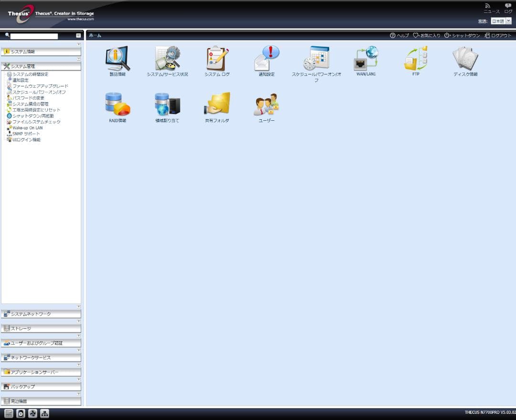This screenshot has height=420, width=516.
Task: Open the FTP shortcut icon
Action: [416, 59]
